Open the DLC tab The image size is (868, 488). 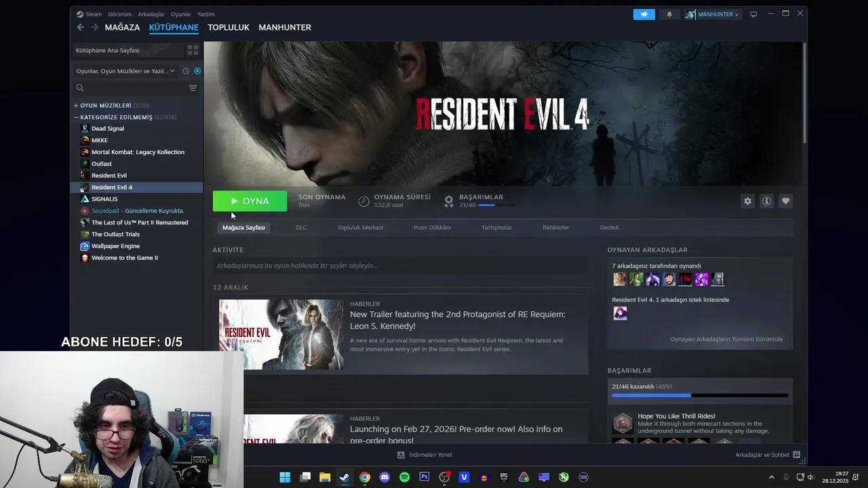click(x=301, y=228)
